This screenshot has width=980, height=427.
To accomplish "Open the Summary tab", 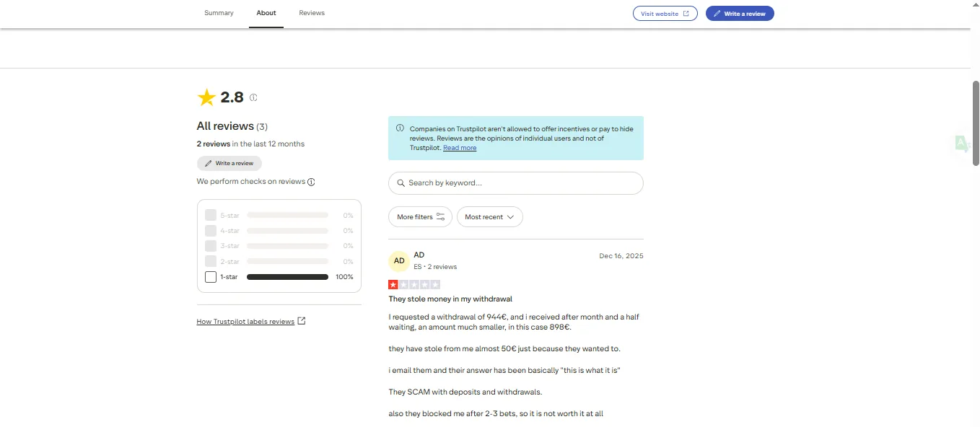I will [x=219, y=13].
